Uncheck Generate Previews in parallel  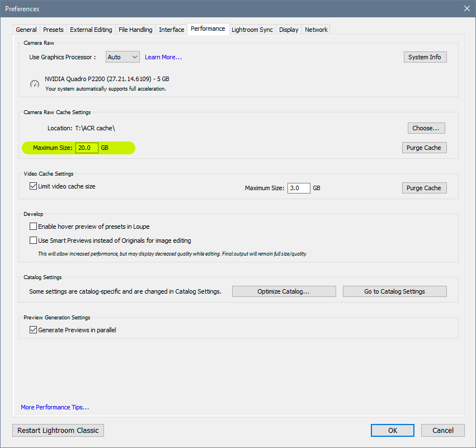coord(33,329)
